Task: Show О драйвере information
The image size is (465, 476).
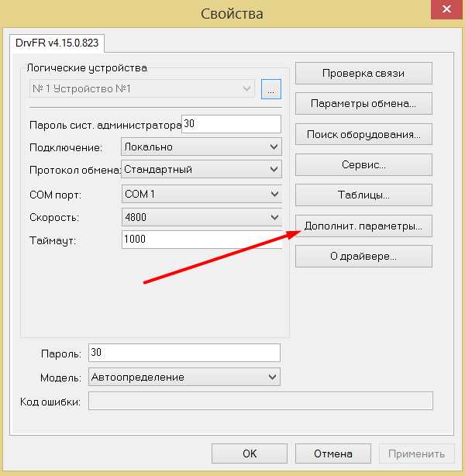Action: tap(363, 256)
